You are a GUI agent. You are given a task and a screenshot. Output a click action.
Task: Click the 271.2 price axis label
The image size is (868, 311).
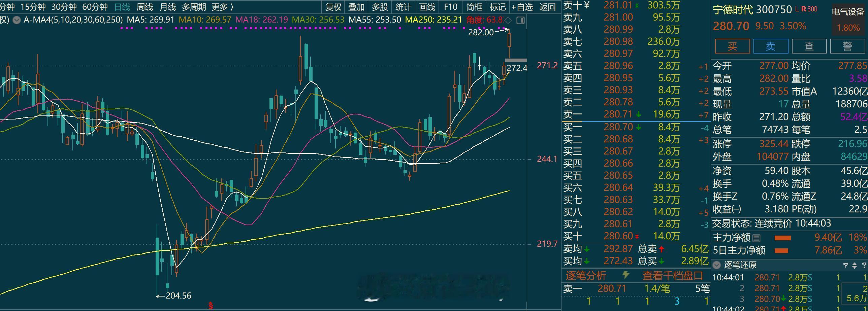pos(547,66)
